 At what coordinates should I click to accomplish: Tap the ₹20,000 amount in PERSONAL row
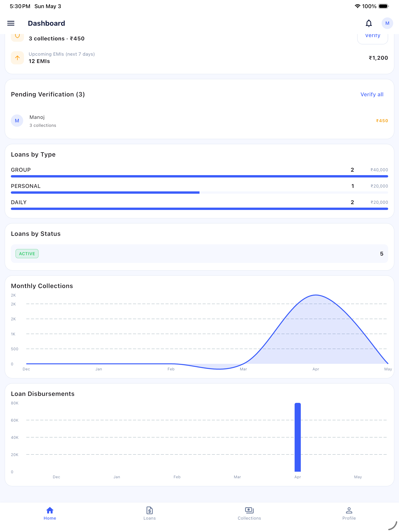click(x=379, y=186)
